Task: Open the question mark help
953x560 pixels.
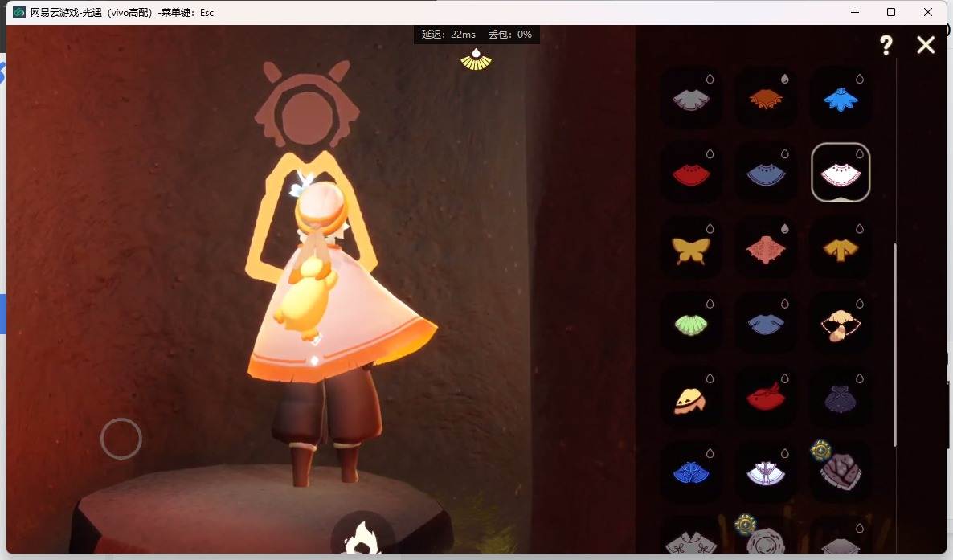Action: pos(886,44)
